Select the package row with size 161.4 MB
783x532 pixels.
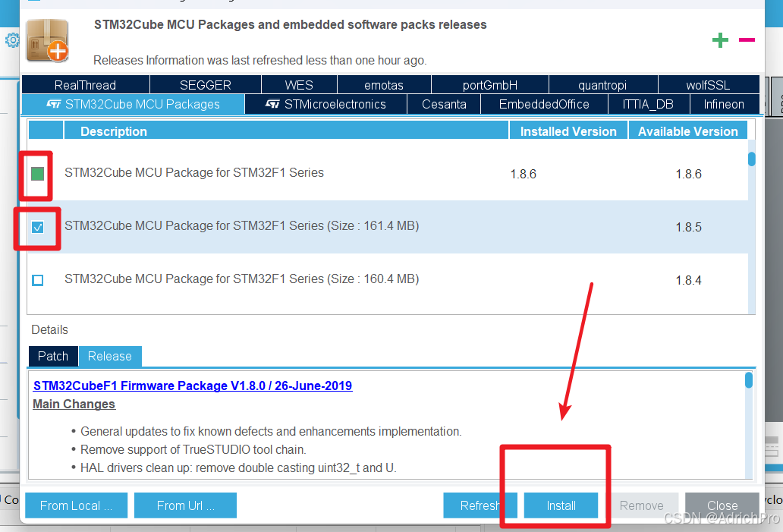(388, 227)
